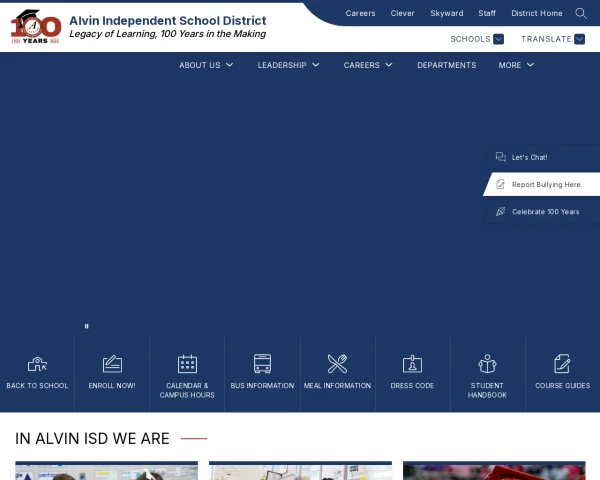Viewport: 600px width, 480px height.
Task: Open Back to School icon link
Action: (37, 364)
